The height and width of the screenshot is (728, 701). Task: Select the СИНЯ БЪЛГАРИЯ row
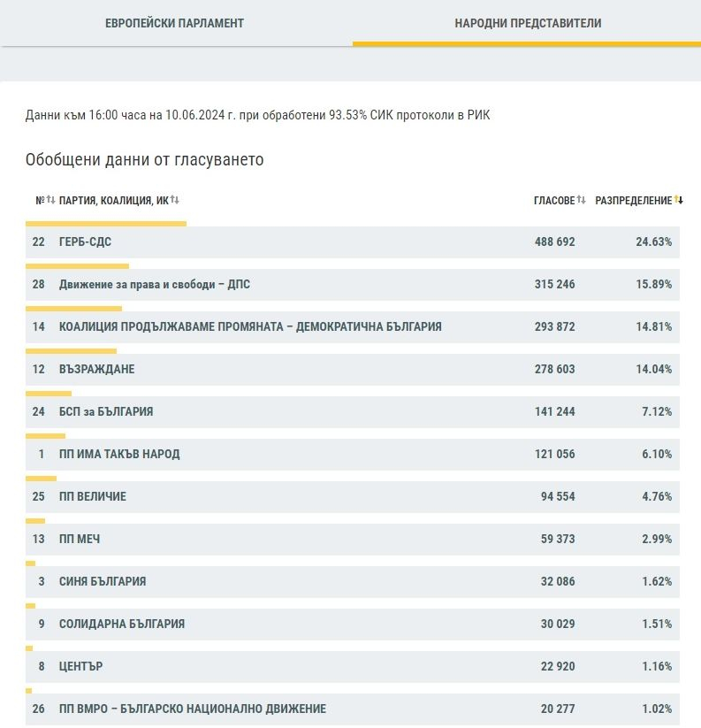[x=353, y=582]
